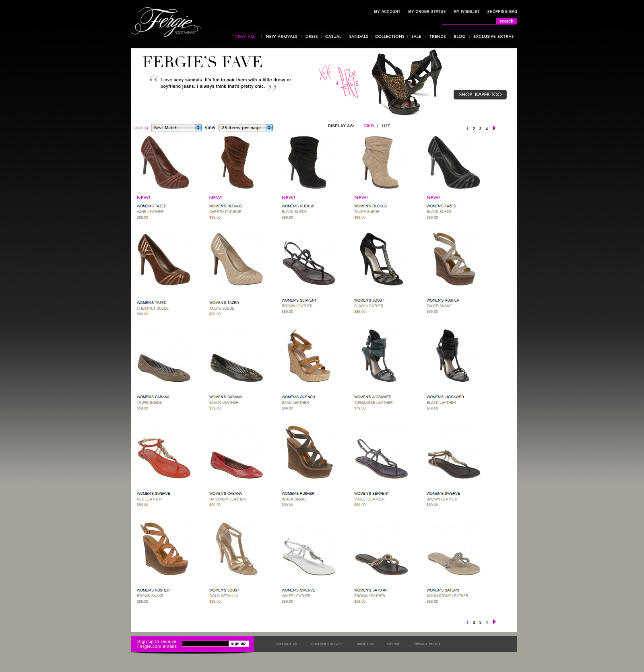
Task: Go to next page using top arrow
Action: [x=494, y=128]
